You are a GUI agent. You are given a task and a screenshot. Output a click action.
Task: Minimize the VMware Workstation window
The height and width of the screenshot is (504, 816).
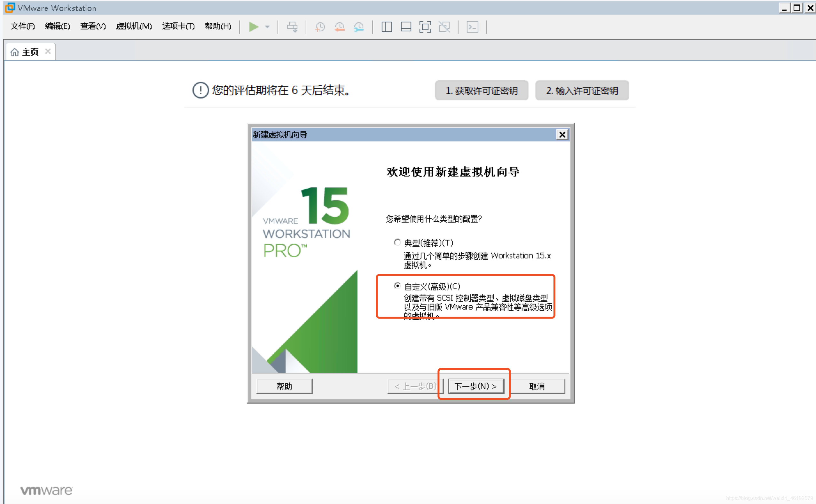pos(784,8)
